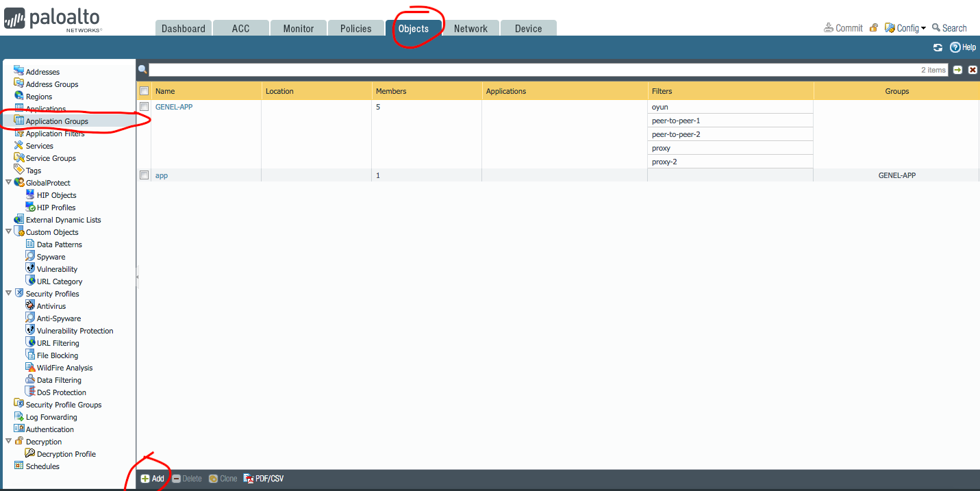Viewport: 980px width, 491px height.
Task: Check the GENEL-APP row checkbox
Action: tap(144, 107)
